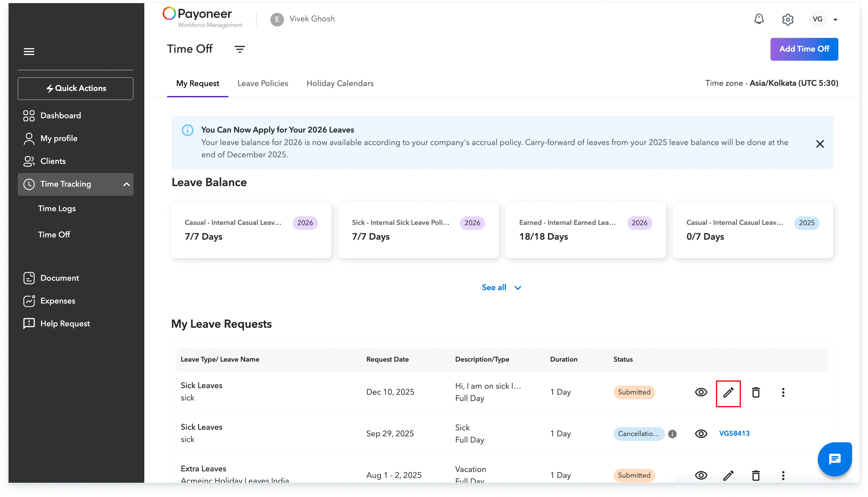The width and height of the screenshot is (868, 497).
Task: Open the VG58413 link
Action: pos(734,433)
